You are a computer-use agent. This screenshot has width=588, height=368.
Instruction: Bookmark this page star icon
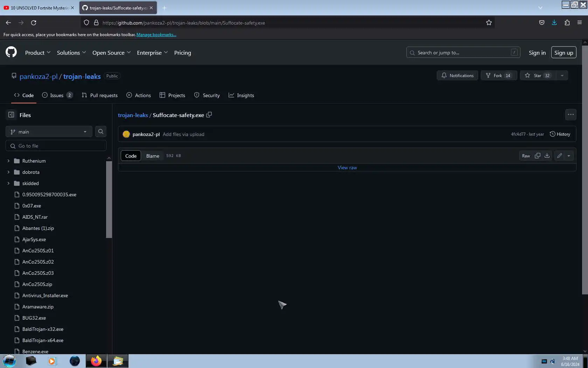point(489,22)
